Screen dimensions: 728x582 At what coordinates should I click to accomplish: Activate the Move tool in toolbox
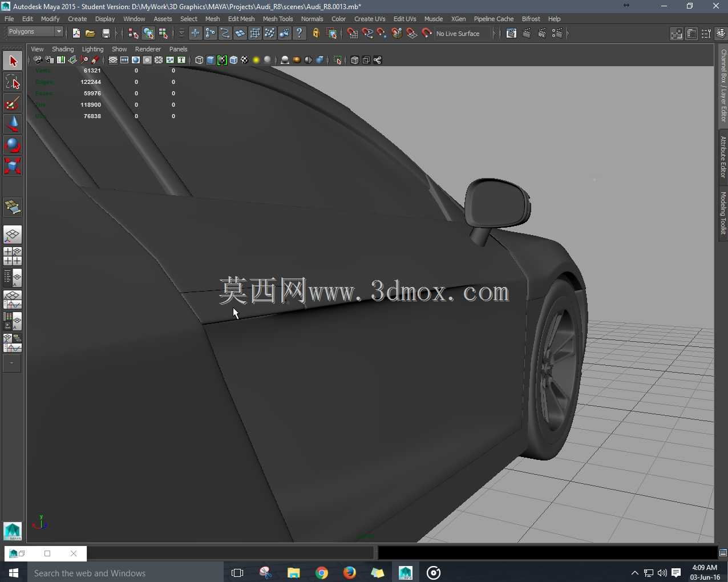(13, 124)
